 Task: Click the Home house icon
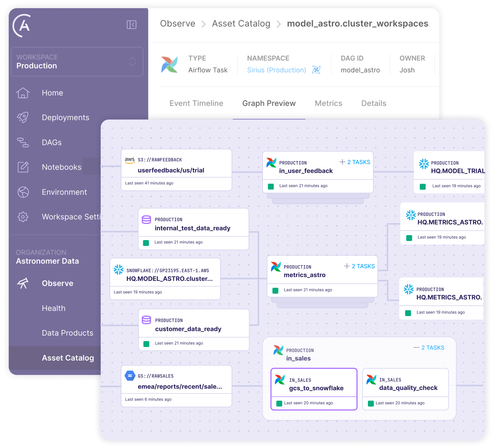(x=23, y=93)
